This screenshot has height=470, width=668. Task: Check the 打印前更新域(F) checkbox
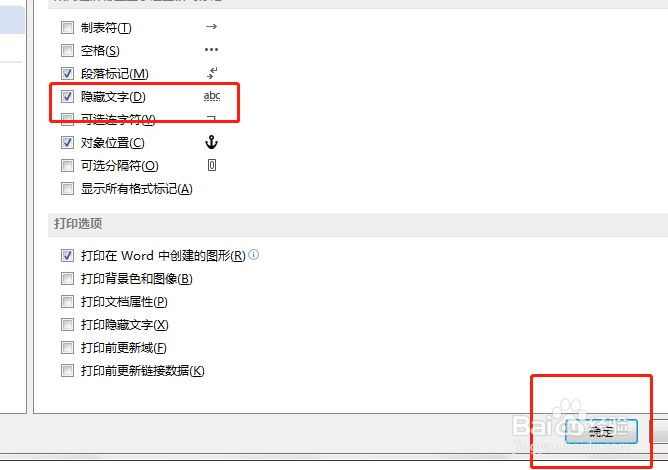67,348
